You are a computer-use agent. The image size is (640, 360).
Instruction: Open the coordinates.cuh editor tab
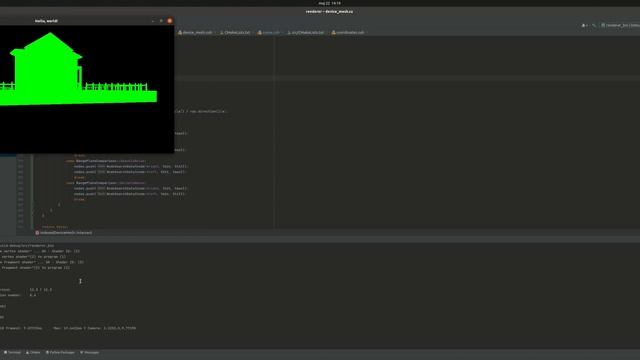pyautogui.click(x=348, y=32)
